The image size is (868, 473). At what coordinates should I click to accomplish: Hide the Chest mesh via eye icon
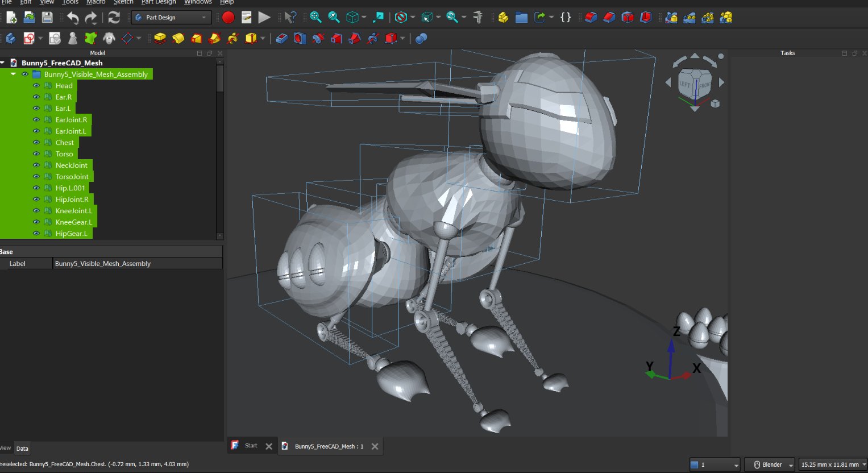click(36, 143)
